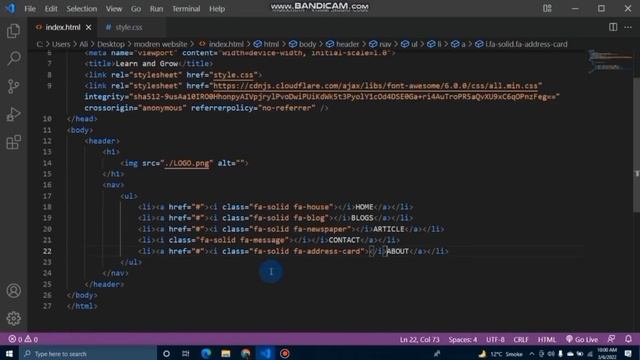
Task: Open the View menu
Action: 114,9
